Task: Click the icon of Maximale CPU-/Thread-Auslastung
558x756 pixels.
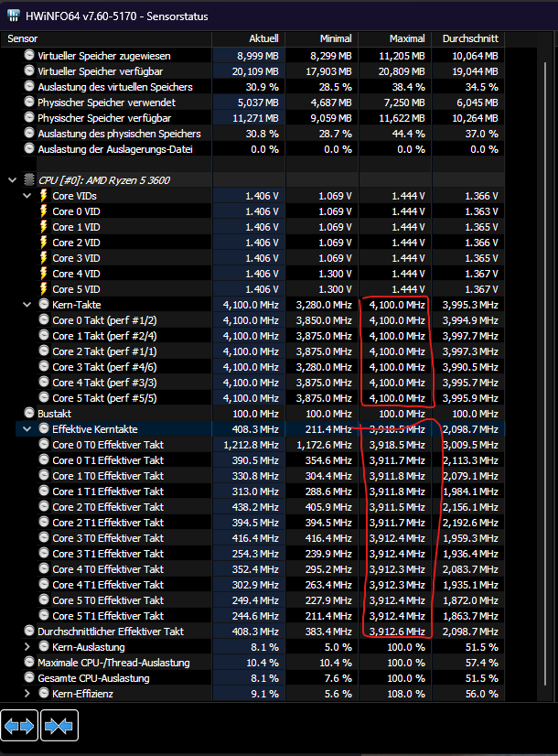Action: (29, 662)
